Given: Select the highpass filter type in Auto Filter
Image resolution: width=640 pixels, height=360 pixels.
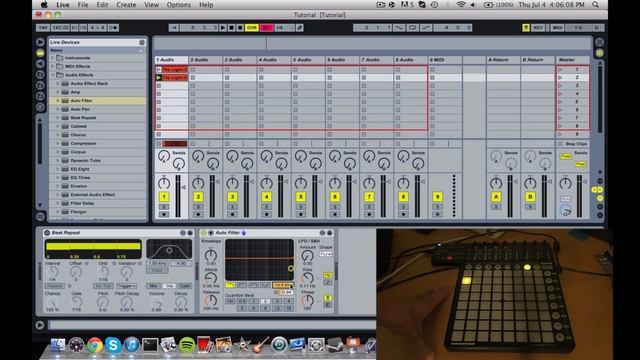Looking at the screenshot, I should pyautogui.click(x=242, y=285).
